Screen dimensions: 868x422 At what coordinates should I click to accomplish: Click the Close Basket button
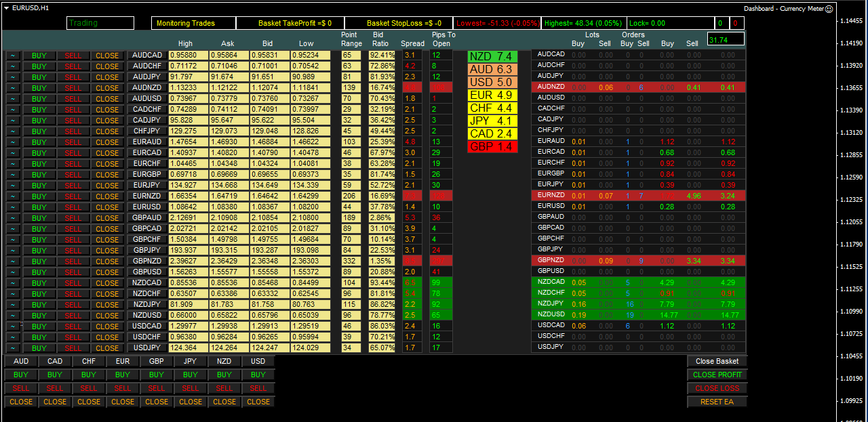(x=717, y=361)
